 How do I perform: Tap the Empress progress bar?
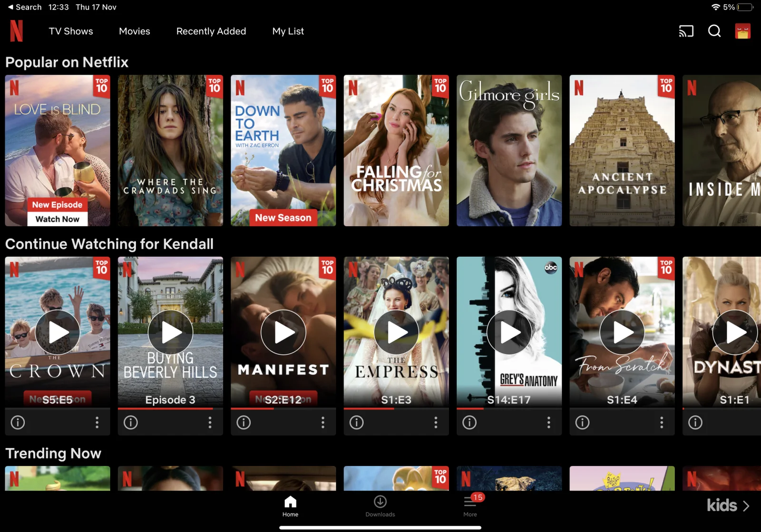point(396,408)
